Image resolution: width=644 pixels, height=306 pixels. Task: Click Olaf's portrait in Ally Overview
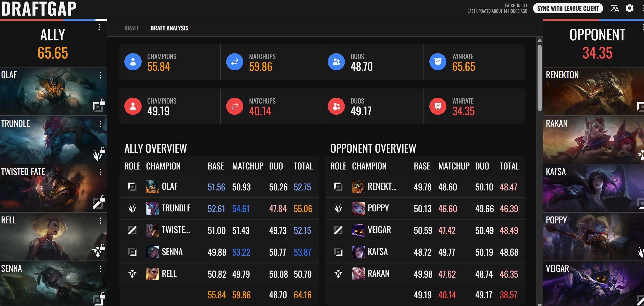pyautogui.click(x=152, y=187)
